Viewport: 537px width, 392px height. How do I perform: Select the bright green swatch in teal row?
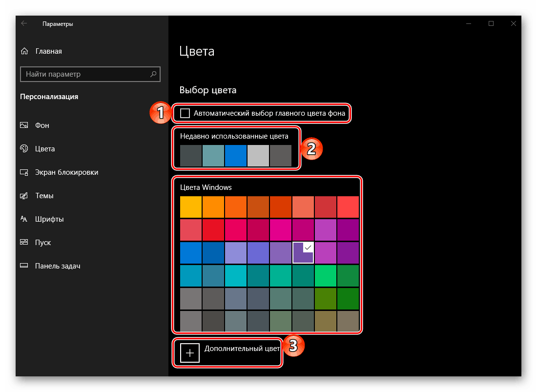pyautogui.click(x=325, y=276)
